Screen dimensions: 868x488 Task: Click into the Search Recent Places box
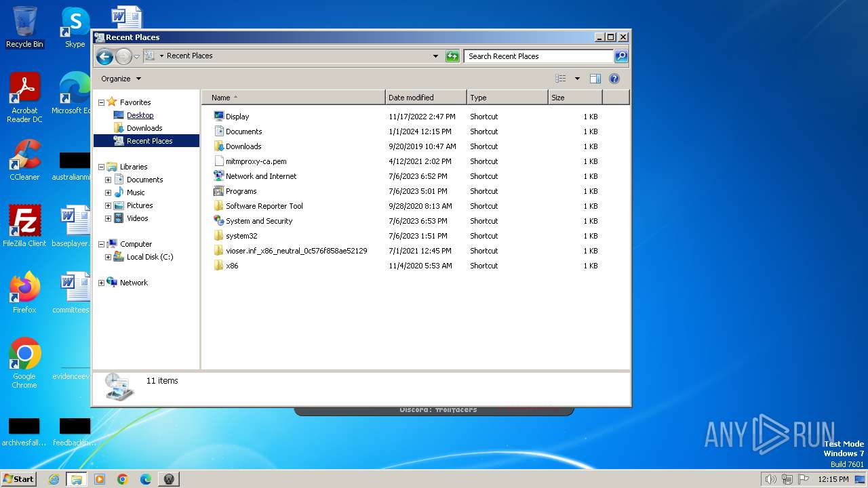tap(539, 56)
